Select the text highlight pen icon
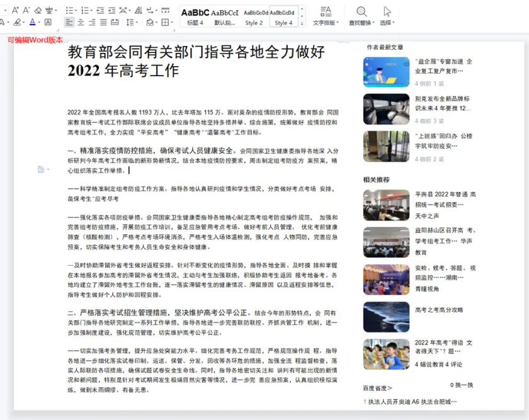This screenshot has height=420, width=529. click(x=18, y=21)
